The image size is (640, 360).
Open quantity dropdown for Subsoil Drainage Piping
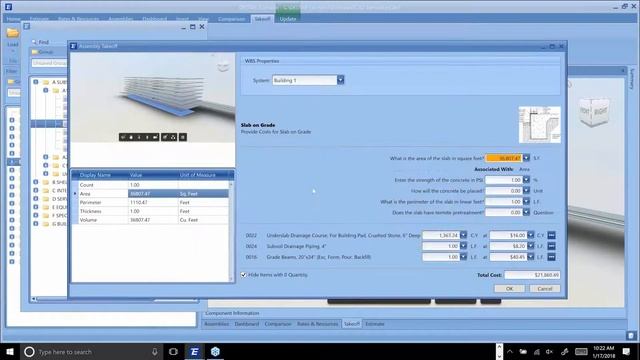coord(463,246)
